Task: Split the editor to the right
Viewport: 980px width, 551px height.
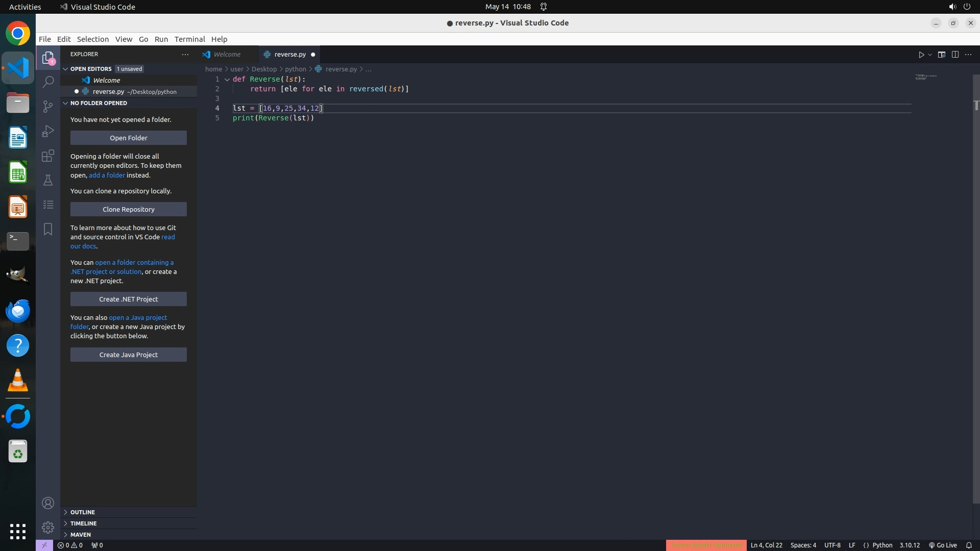Action: 955,55
